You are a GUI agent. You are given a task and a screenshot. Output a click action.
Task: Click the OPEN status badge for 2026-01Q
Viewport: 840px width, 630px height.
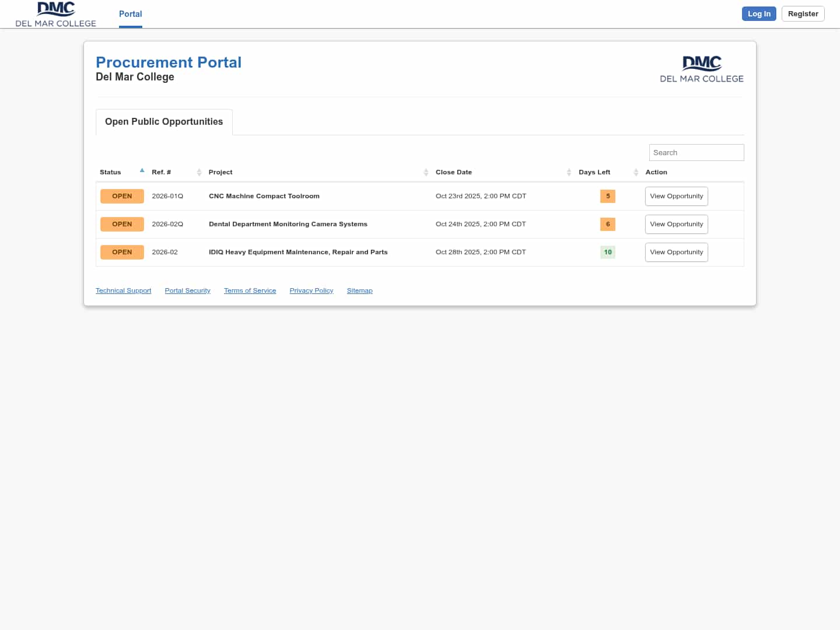pyautogui.click(x=122, y=196)
